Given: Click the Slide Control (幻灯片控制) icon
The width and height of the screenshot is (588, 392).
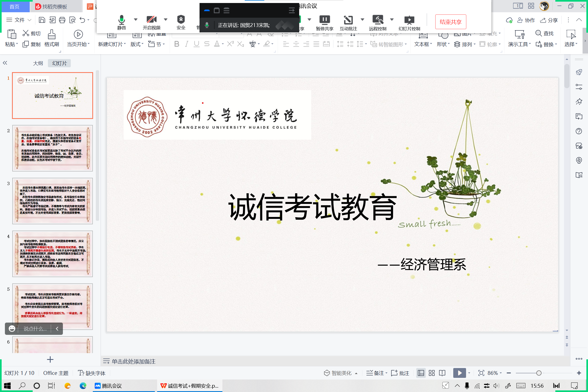Looking at the screenshot, I should 409,20.
